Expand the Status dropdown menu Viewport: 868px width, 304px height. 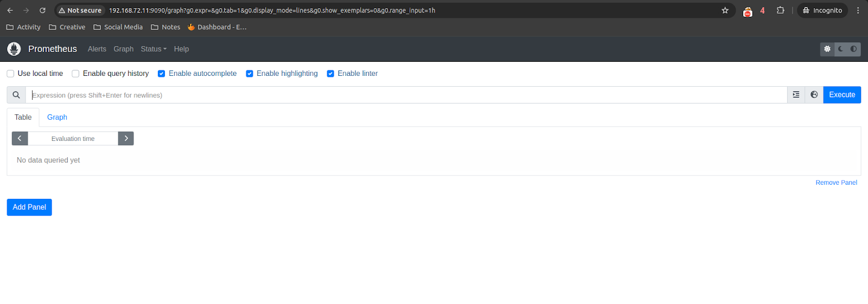(154, 49)
